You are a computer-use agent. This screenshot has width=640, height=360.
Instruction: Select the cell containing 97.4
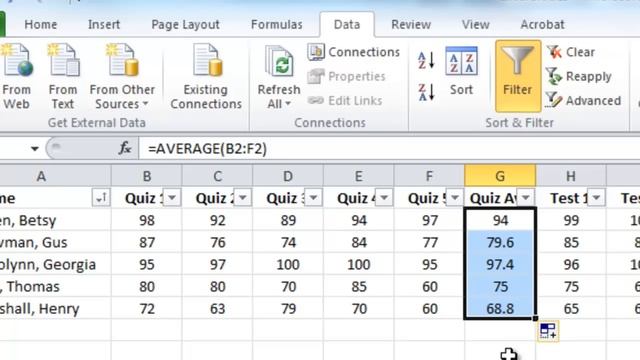(x=500, y=265)
